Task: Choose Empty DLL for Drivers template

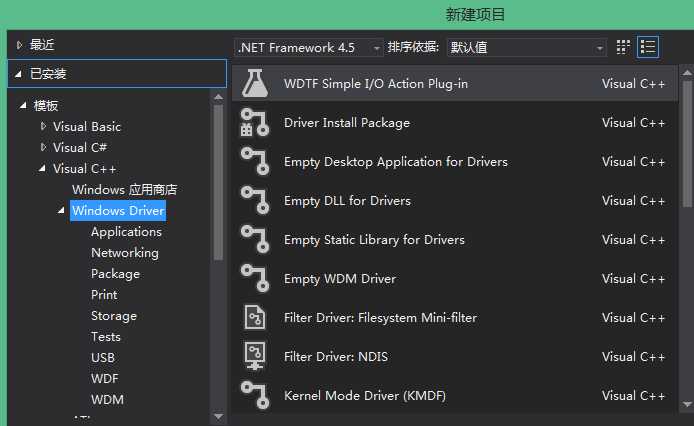Action: coord(455,201)
